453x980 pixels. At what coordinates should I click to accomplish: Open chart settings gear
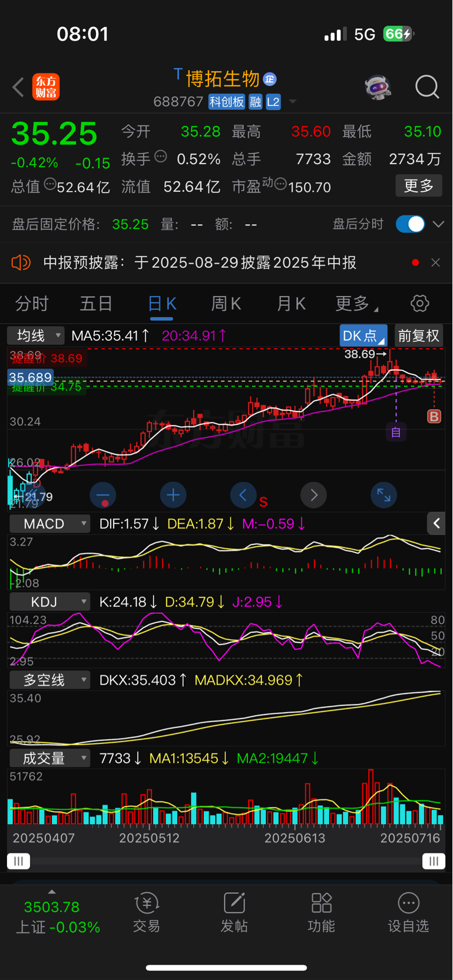[x=420, y=304]
